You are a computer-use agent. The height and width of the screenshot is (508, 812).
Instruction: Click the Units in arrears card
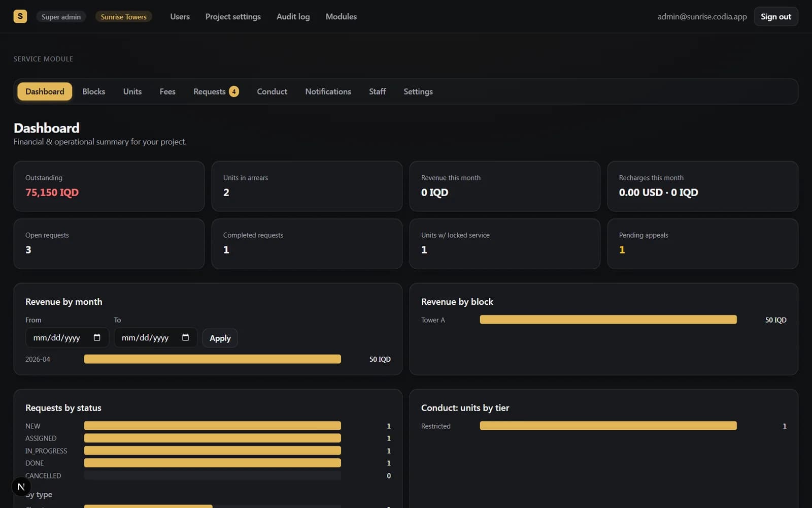(307, 186)
